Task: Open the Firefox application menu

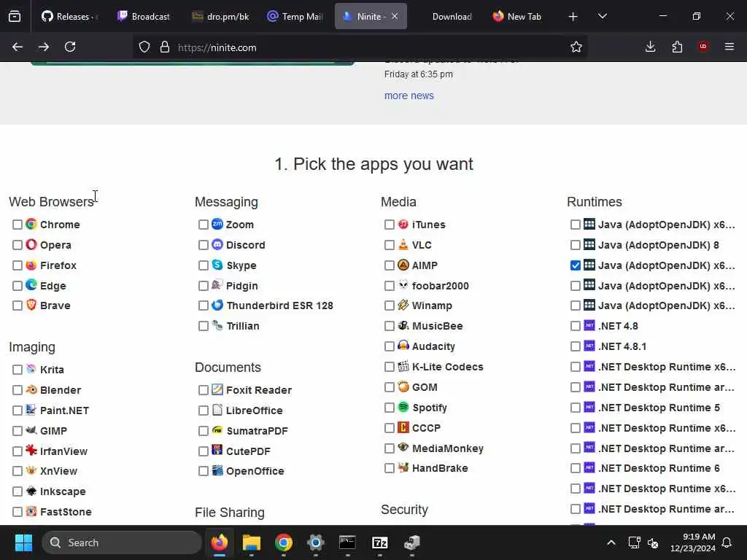Action: 729,47
